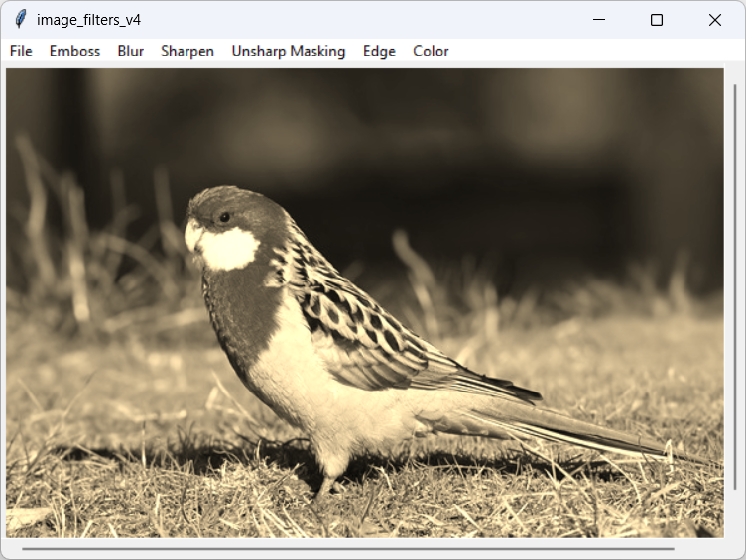Open the Sharpen menu

tap(187, 51)
